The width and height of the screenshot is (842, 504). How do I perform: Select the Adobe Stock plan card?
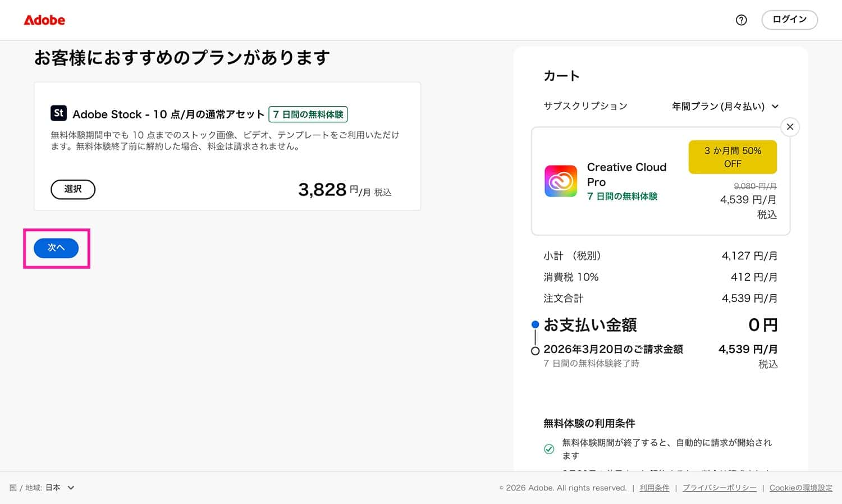[73, 189]
